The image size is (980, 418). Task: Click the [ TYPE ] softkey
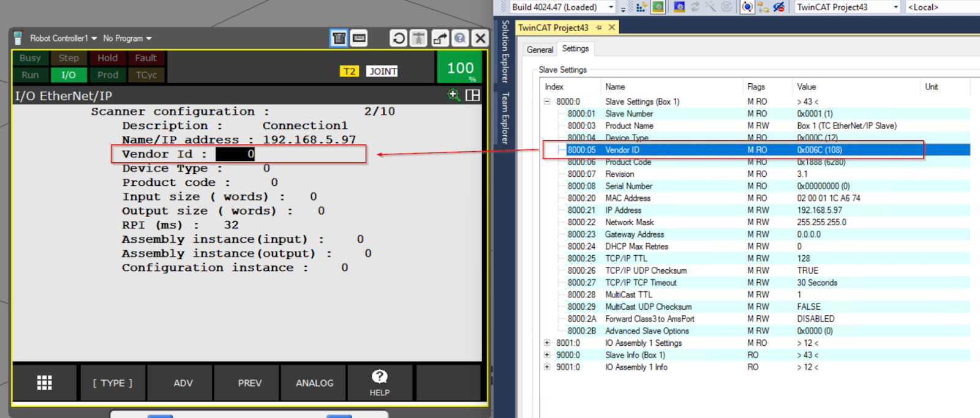113,383
